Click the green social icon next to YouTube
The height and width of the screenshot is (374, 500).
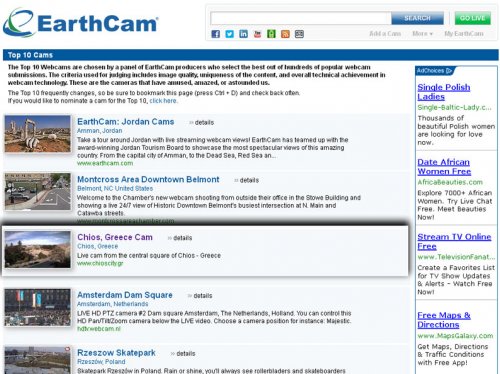click(x=271, y=34)
